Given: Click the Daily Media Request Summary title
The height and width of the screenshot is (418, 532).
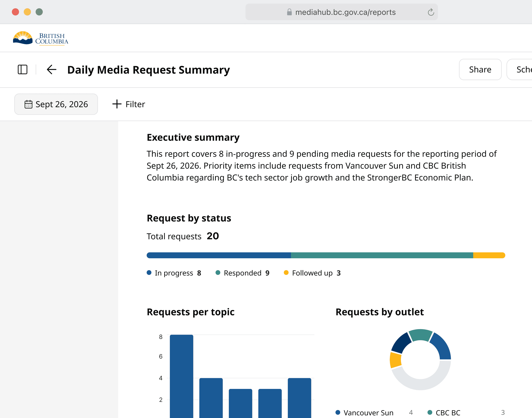Looking at the screenshot, I should pos(149,70).
